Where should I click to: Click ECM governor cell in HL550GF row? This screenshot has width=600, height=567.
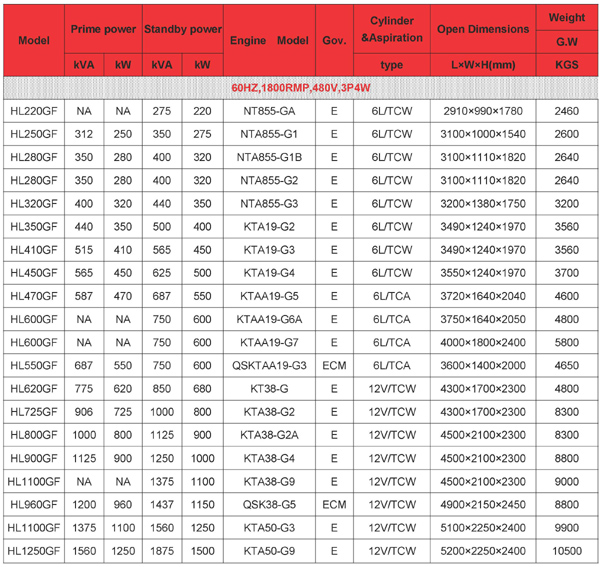(334, 366)
